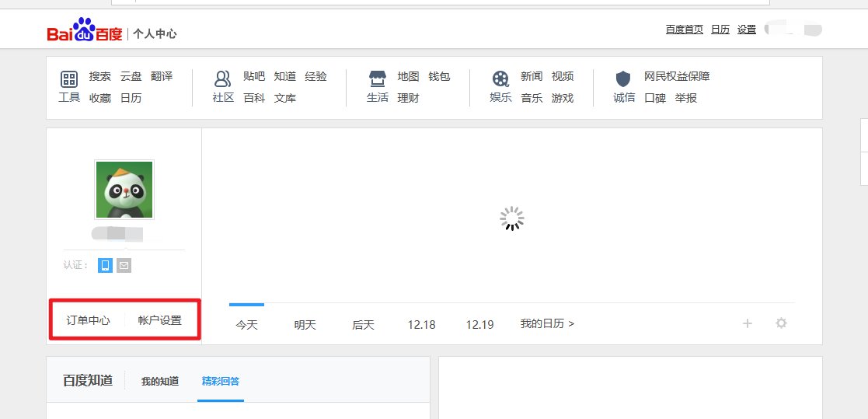Click the 娱乐 category label
The image size is (868, 419).
[500, 97]
